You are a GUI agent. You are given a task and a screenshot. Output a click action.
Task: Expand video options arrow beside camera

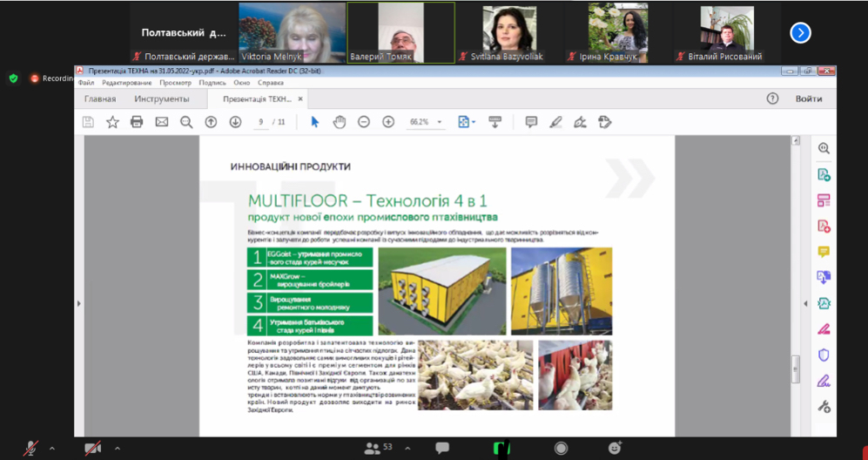tap(117, 448)
